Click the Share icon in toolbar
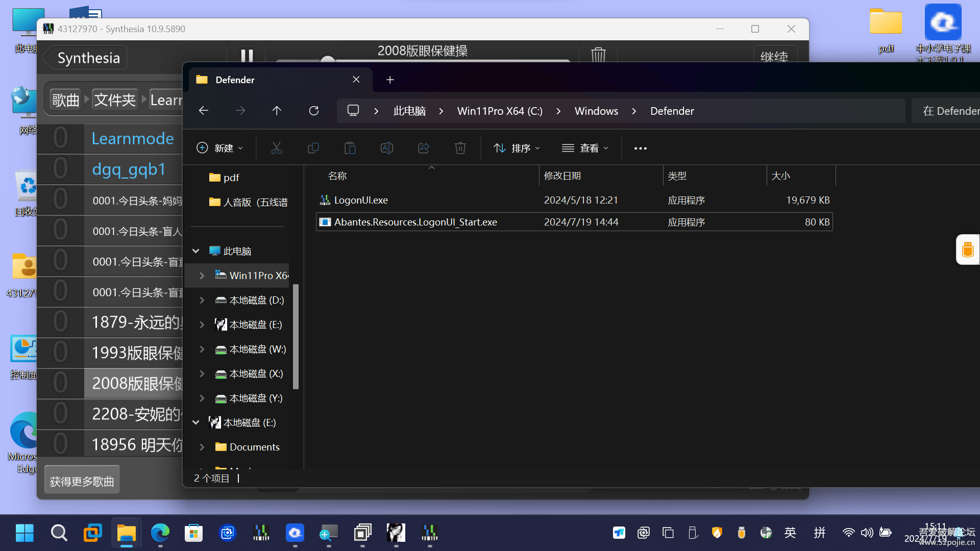Viewport: 980px width, 551px height. (423, 148)
